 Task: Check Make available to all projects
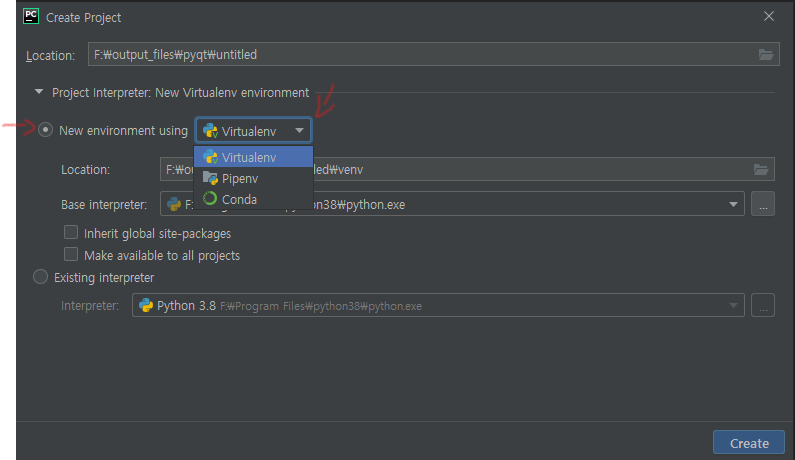click(x=71, y=254)
